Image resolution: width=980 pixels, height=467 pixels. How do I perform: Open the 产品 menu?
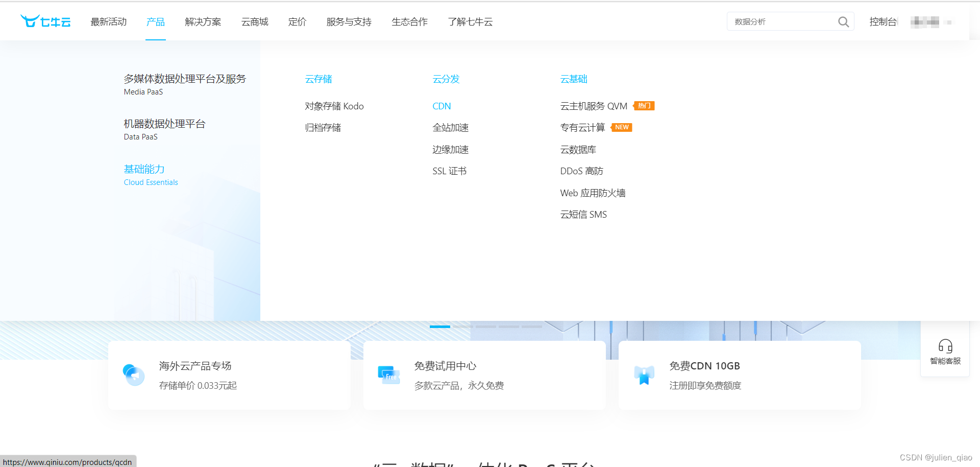pyautogui.click(x=156, y=21)
